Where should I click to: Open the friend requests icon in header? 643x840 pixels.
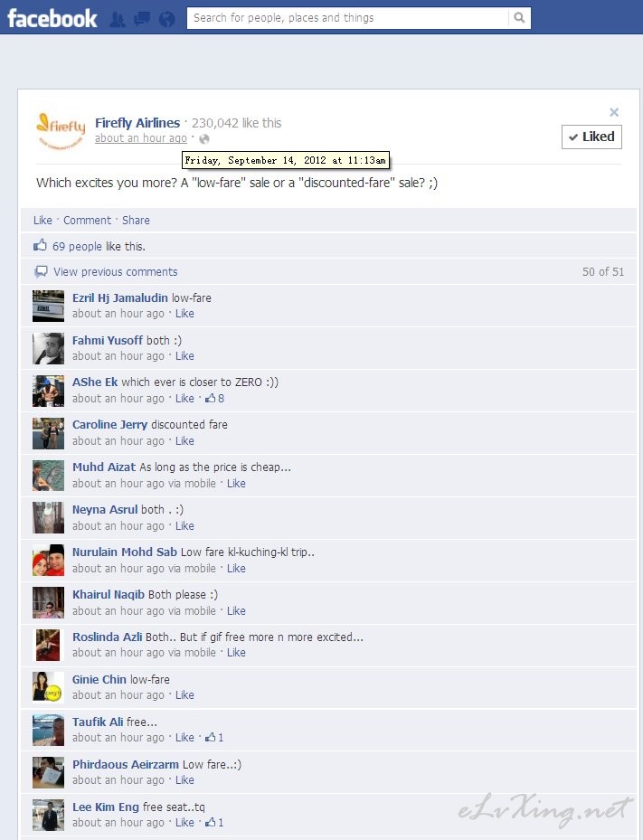(118, 19)
